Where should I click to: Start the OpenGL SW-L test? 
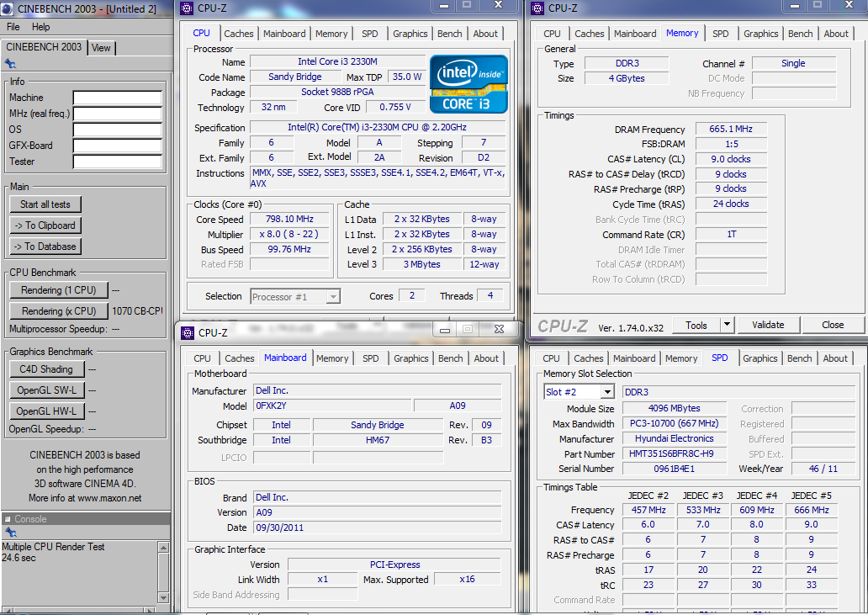[x=46, y=390]
